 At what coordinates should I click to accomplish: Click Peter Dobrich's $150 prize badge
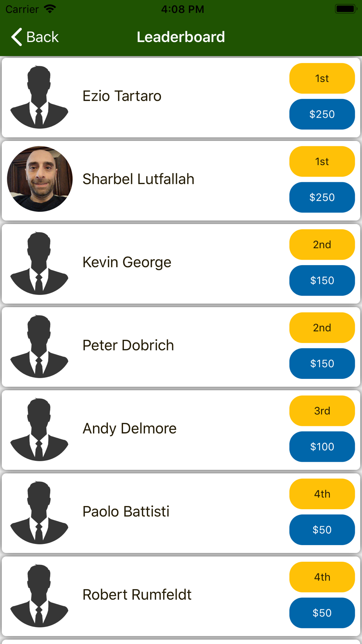pyautogui.click(x=322, y=364)
